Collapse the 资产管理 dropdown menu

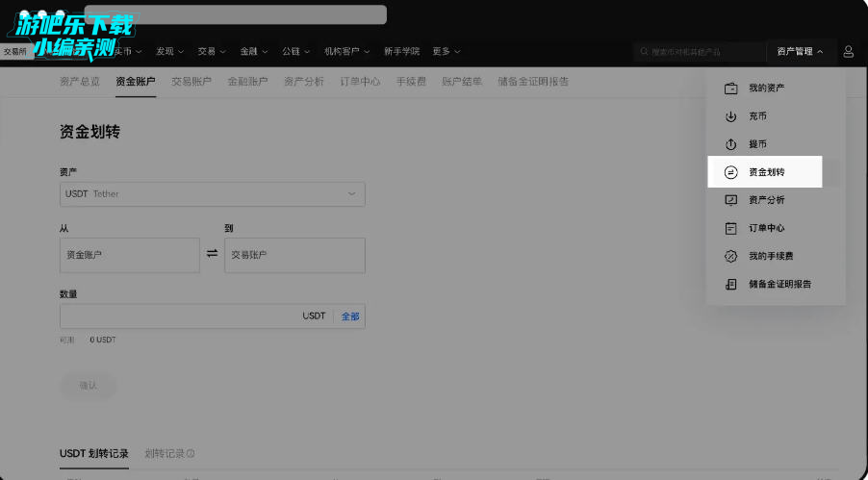[800, 51]
